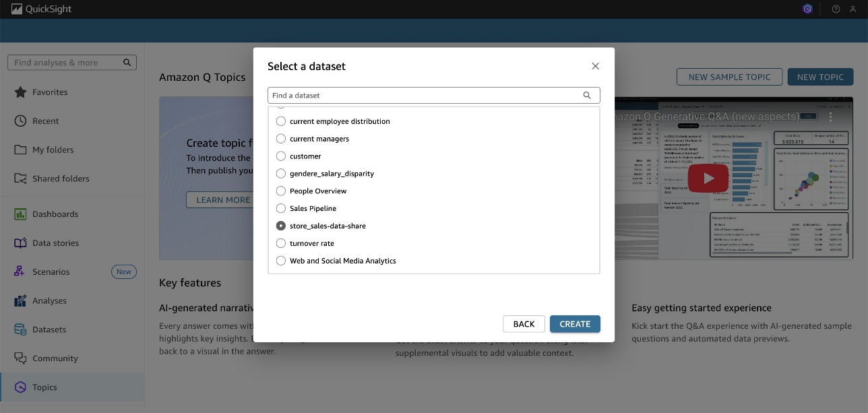Screen dimensions: 868x413
Task: Click the NEW SAMPLE TOPIC button
Action: 729,77
